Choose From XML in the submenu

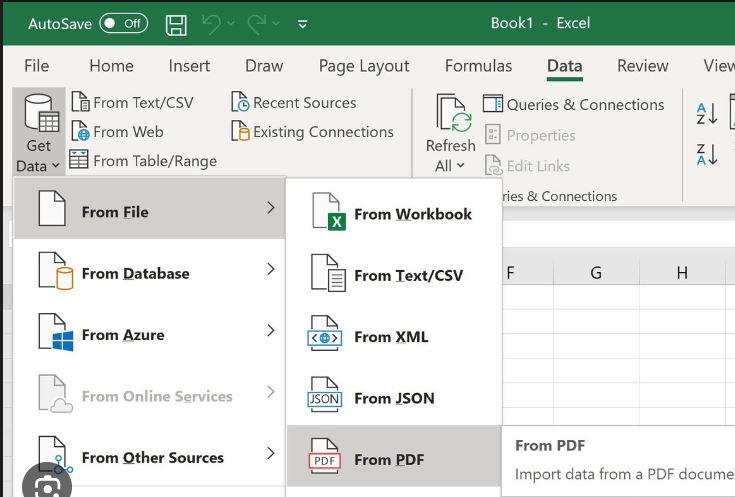pyautogui.click(x=394, y=337)
